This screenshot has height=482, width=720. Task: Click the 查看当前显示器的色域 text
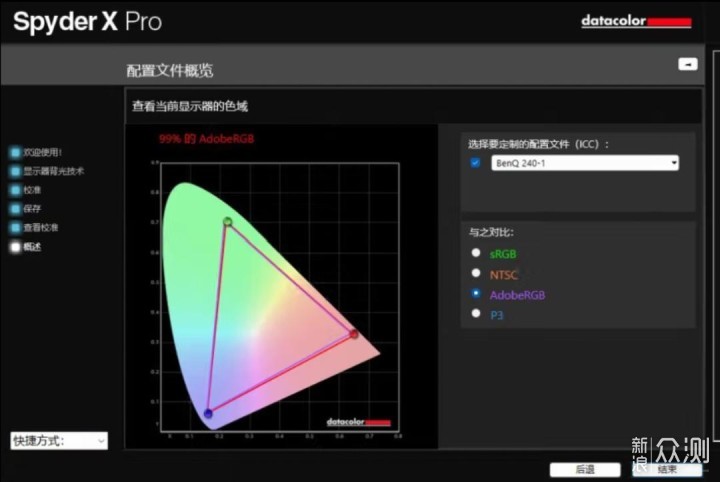(190, 106)
